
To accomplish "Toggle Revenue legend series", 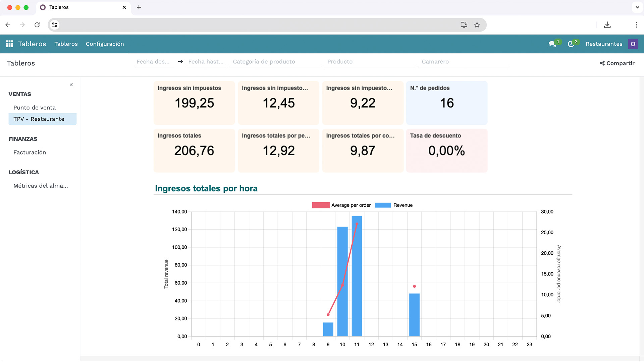I will 394,205.
